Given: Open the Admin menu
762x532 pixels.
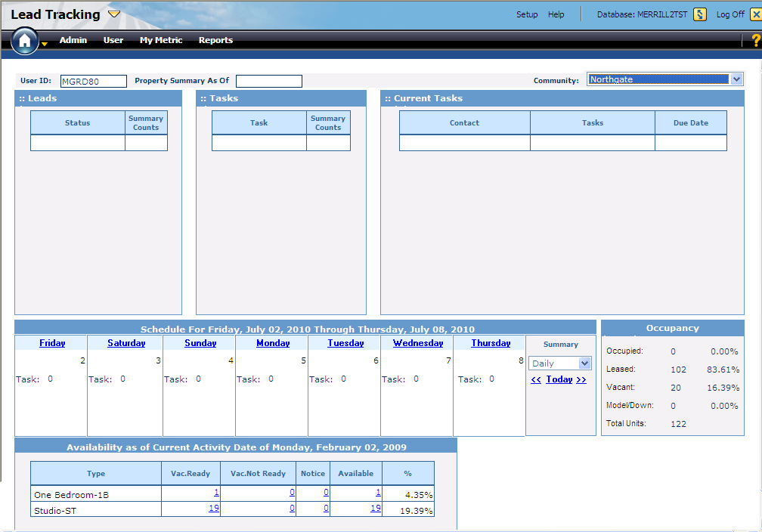Looking at the screenshot, I should click(73, 40).
